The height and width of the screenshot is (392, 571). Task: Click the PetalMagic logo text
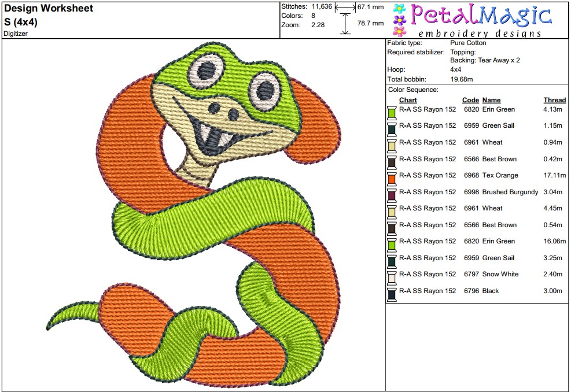point(481,16)
